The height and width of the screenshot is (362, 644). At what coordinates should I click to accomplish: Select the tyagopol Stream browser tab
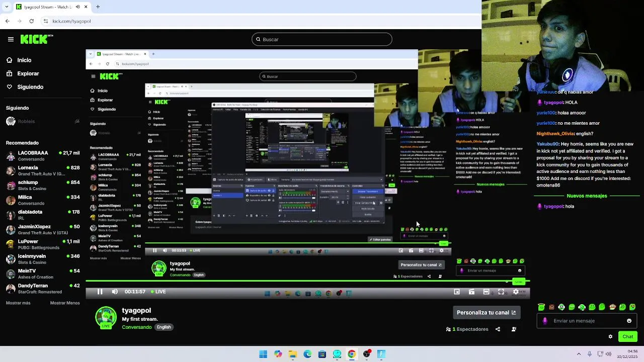[52, 7]
